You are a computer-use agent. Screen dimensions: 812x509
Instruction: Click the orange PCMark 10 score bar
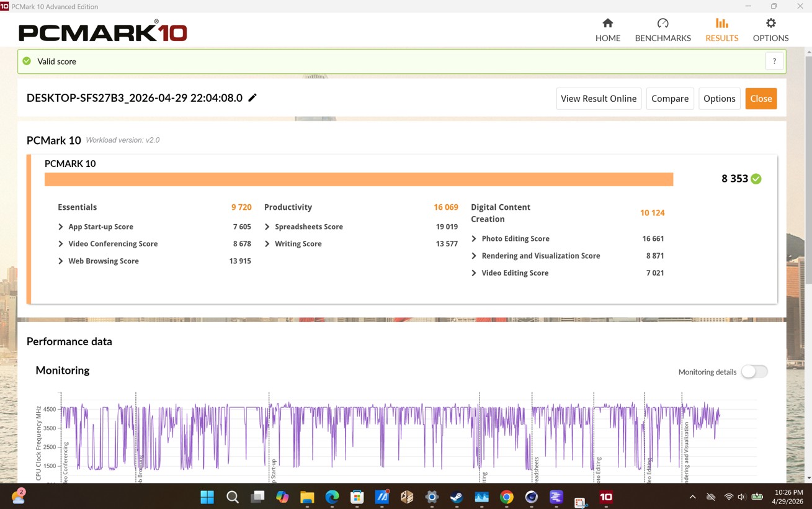pos(359,179)
